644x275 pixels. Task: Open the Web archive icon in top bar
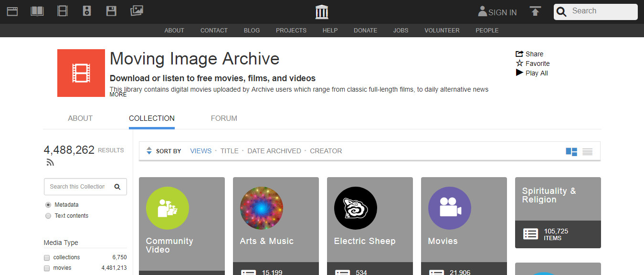pos(12,11)
